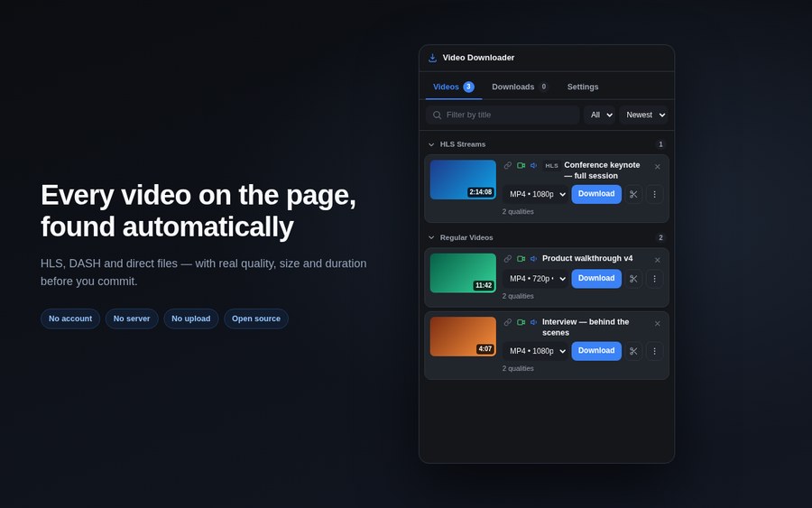Download Product walkthrough v4

[x=596, y=279]
